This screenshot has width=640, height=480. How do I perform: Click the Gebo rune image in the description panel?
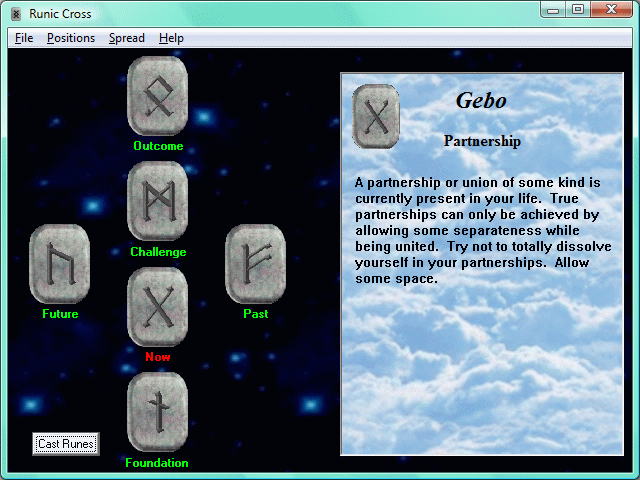point(376,116)
